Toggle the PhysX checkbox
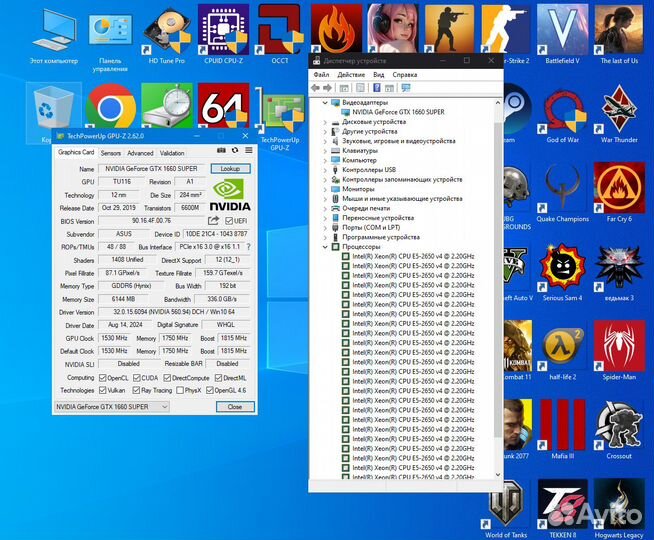 pos(179,390)
